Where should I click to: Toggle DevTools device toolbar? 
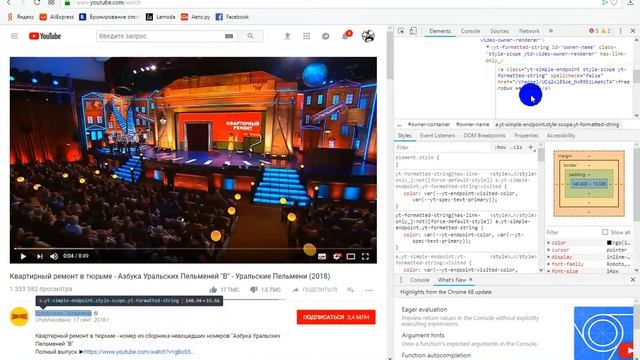[413, 31]
